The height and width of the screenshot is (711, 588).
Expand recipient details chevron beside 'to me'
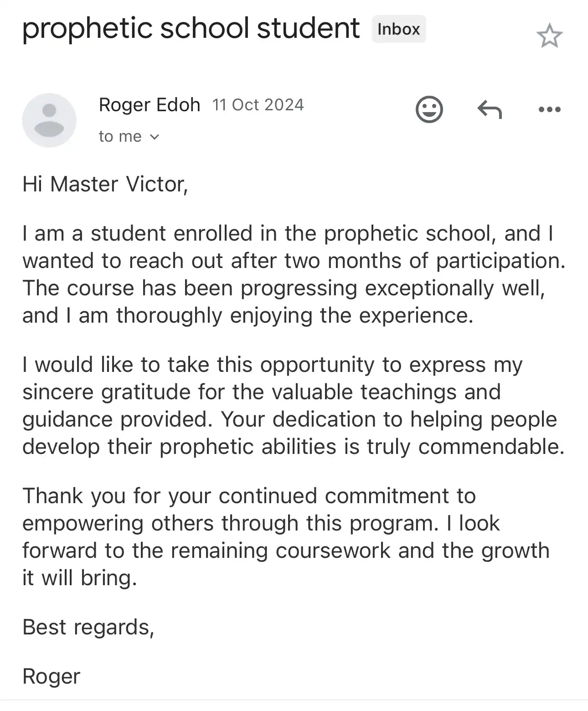tap(155, 137)
